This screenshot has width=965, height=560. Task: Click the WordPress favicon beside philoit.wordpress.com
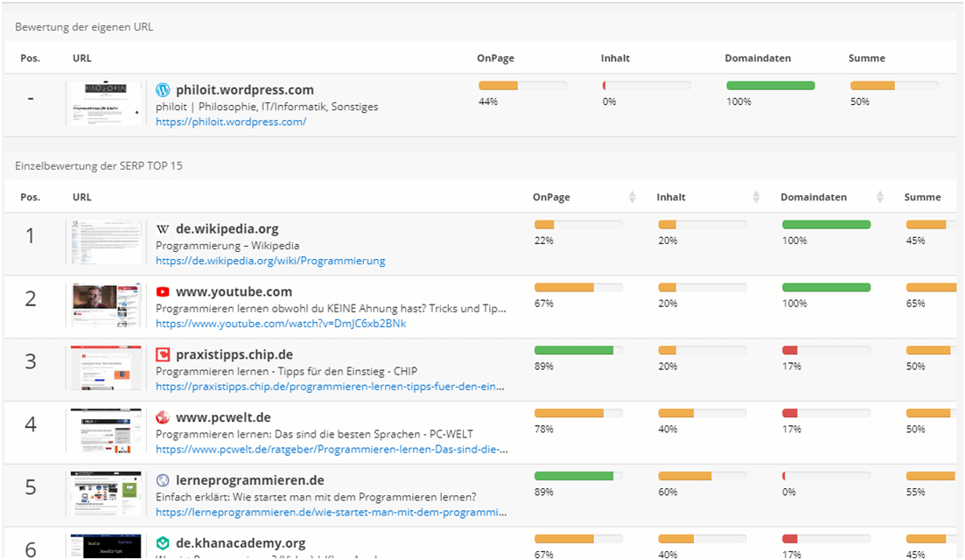click(x=163, y=90)
